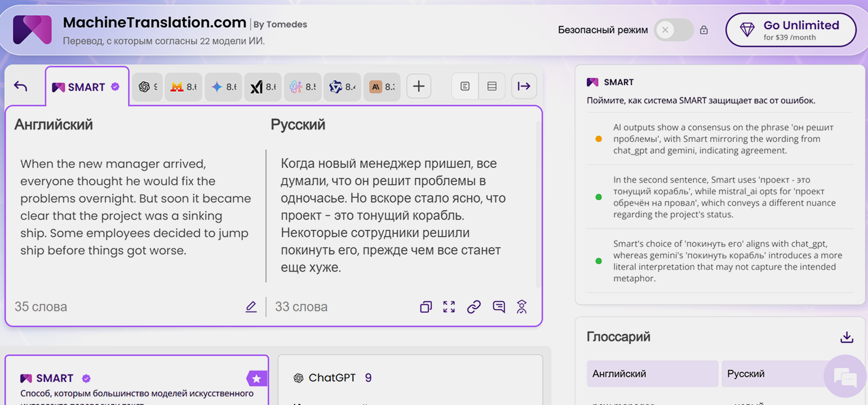This screenshot has width=868, height=405.
Task: Select the SMART tab
Action: tap(86, 87)
